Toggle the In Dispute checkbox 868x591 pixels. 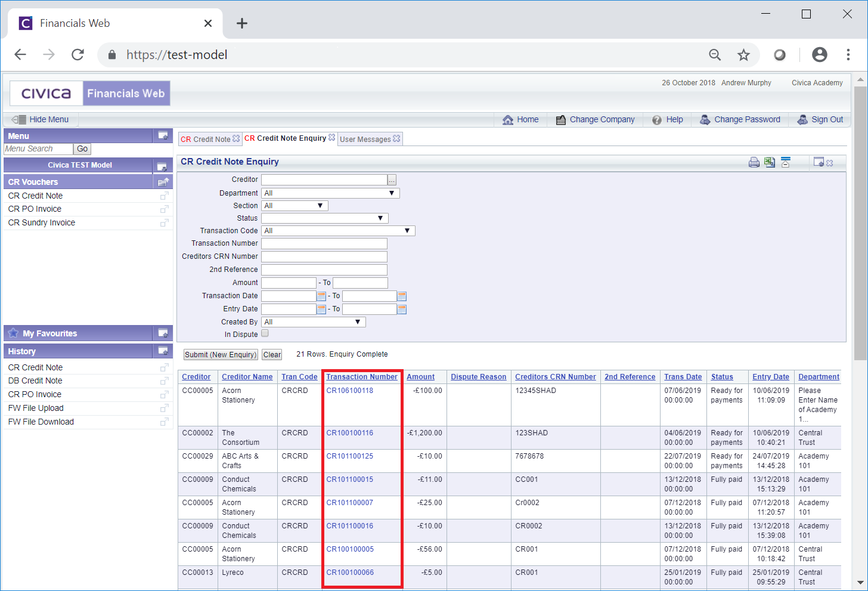click(x=265, y=333)
